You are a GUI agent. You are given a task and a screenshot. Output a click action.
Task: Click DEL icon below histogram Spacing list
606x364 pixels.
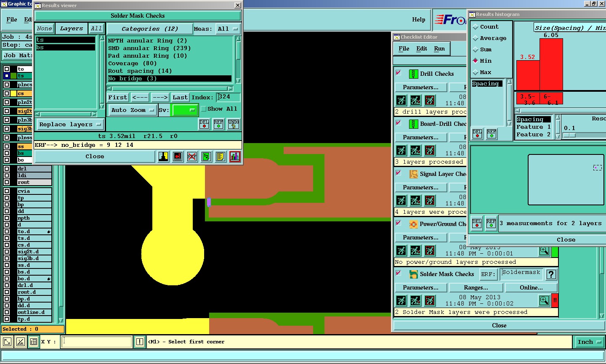coord(477,134)
